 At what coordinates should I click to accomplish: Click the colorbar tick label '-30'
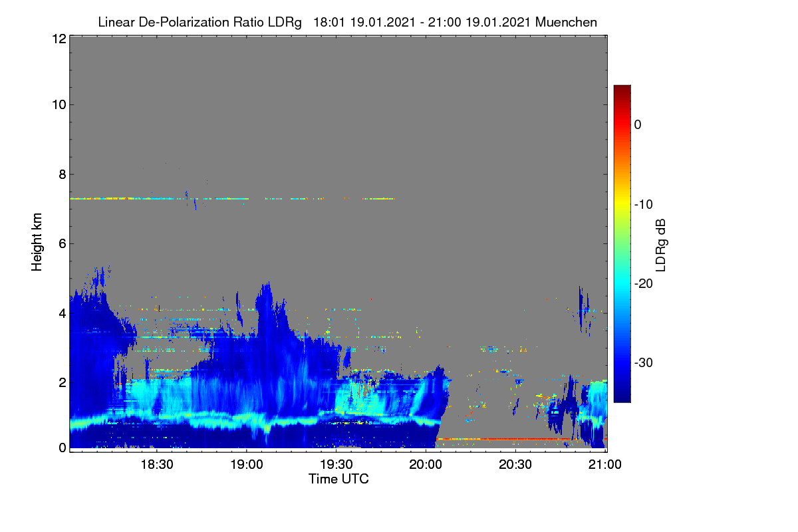click(644, 363)
